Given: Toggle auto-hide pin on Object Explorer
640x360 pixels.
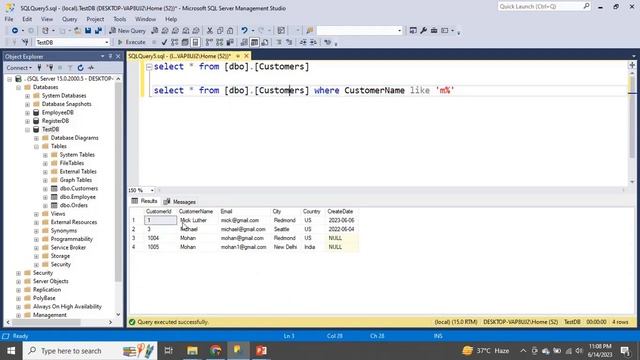Looking at the screenshot, I should [x=110, y=56].
